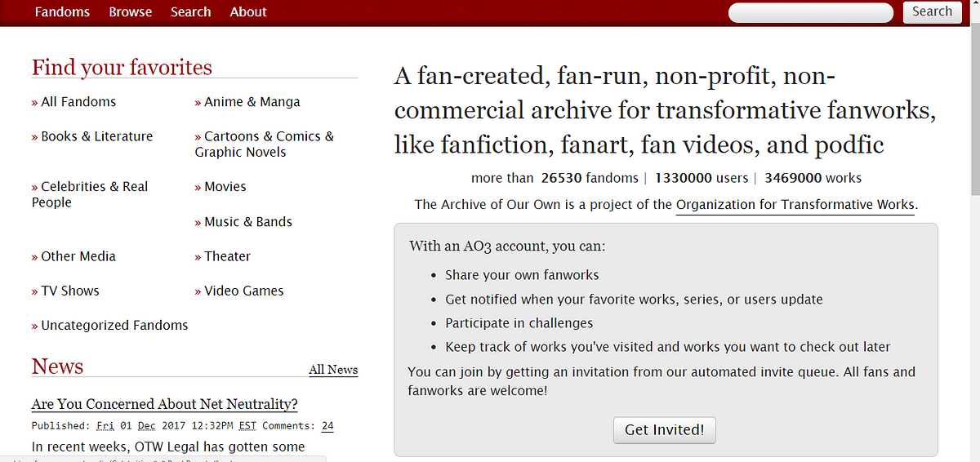Click the 3469000 works statistic
Viewport: 980px width, 462px height.
[x=813, y=178]
